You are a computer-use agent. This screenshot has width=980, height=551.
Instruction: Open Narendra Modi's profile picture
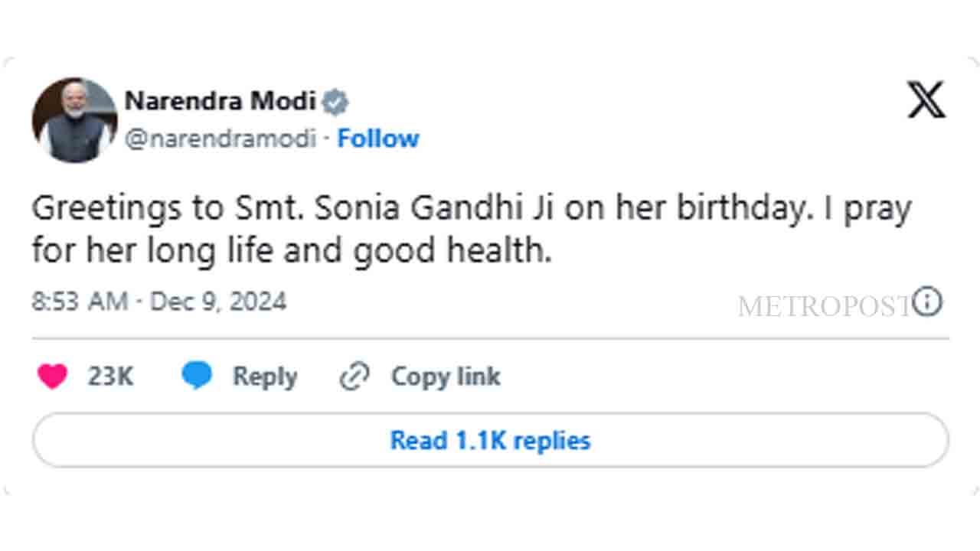tap(74, 119)
